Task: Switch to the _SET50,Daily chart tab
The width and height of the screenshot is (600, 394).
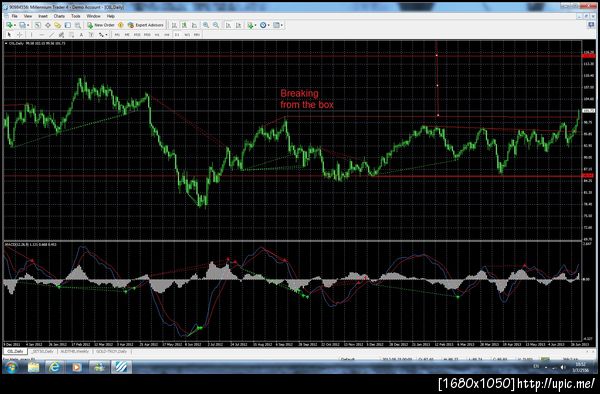Action: pyautogui.click(x=42, y=351)
